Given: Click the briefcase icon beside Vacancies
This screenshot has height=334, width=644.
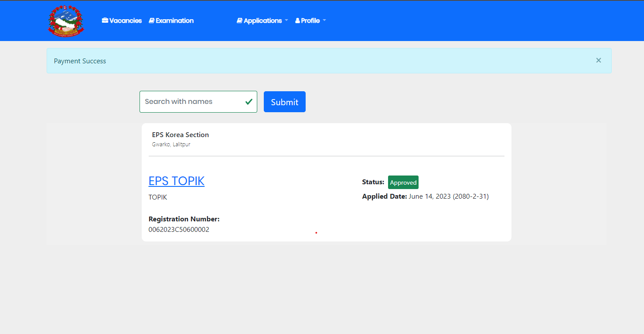Looking at the screenshot, I should tap(105, 21).
